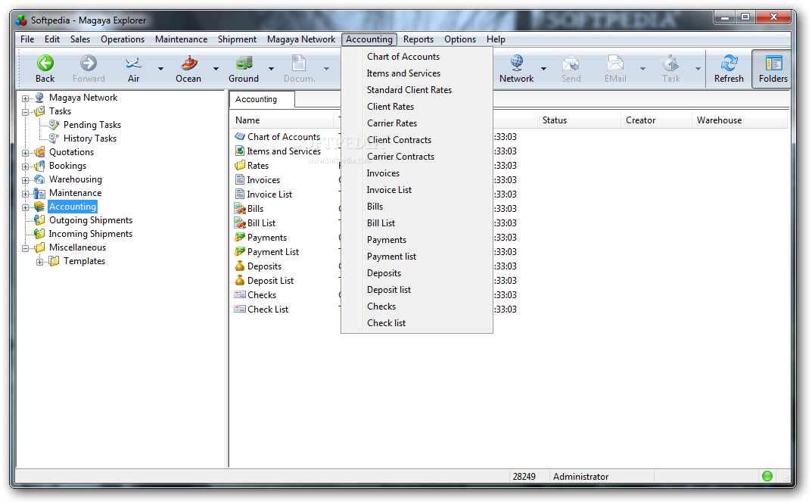812x504 pixels.
Task: Select History Tasks in tree
Action: pyautogui.click(x=90, y=138)
